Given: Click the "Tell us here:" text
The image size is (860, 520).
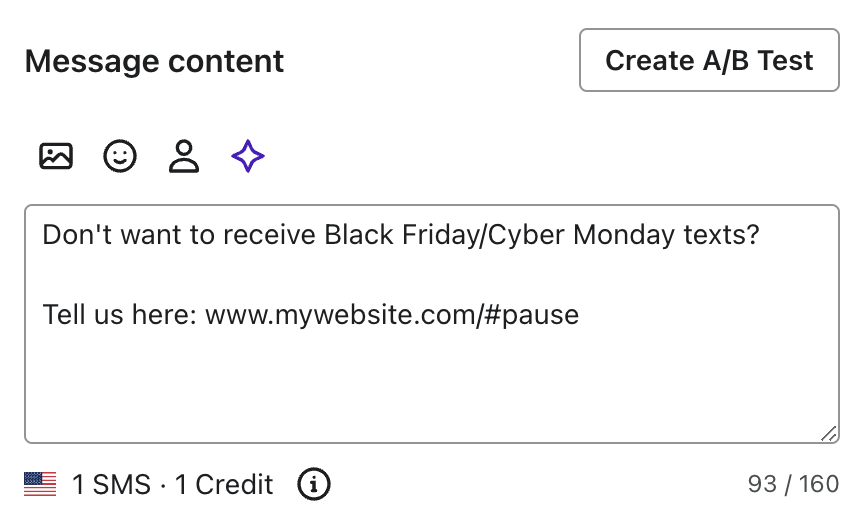Looking at the screenshot, I should coord(120,316).
